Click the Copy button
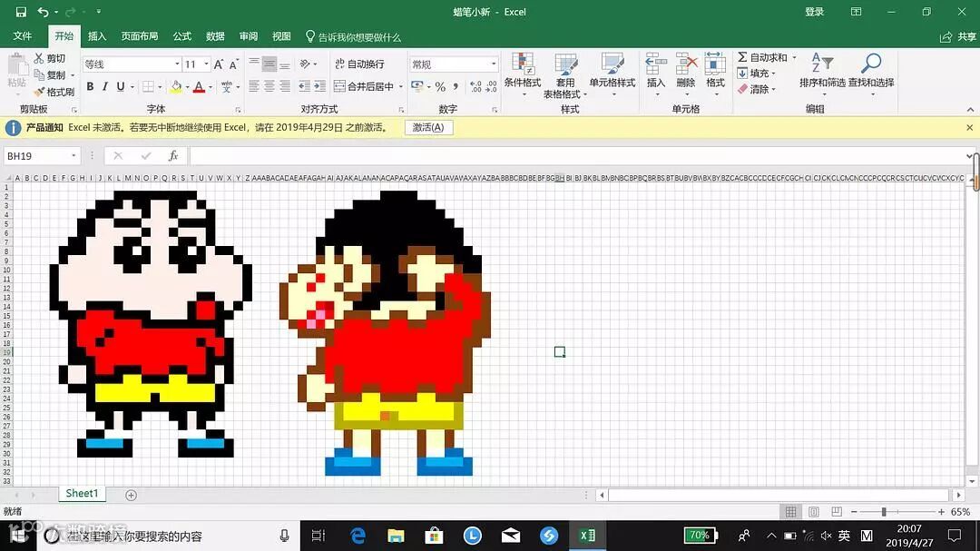The height and width of the screenshot is (551, 980). coord(49,75)
